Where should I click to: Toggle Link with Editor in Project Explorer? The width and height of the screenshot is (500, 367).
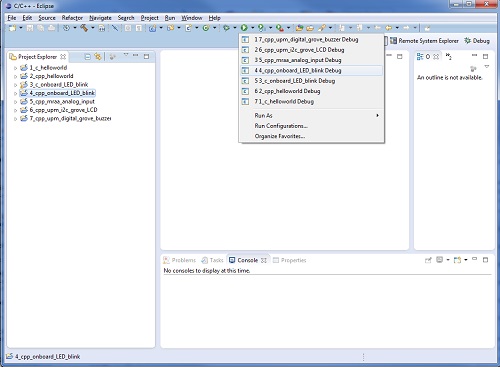coord(98,57)
